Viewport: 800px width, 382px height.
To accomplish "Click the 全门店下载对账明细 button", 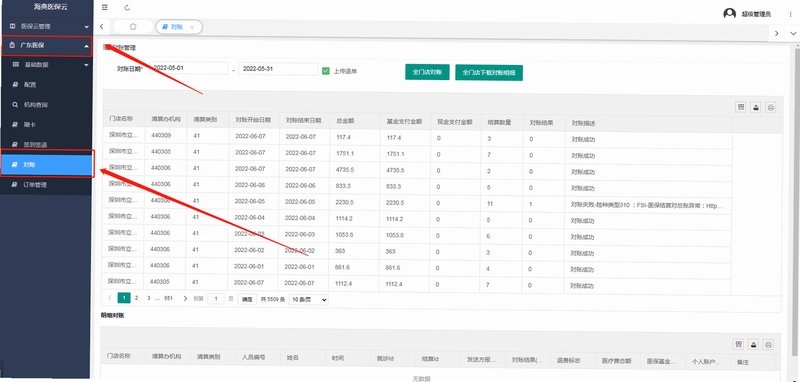I will (x=489, y=72).
